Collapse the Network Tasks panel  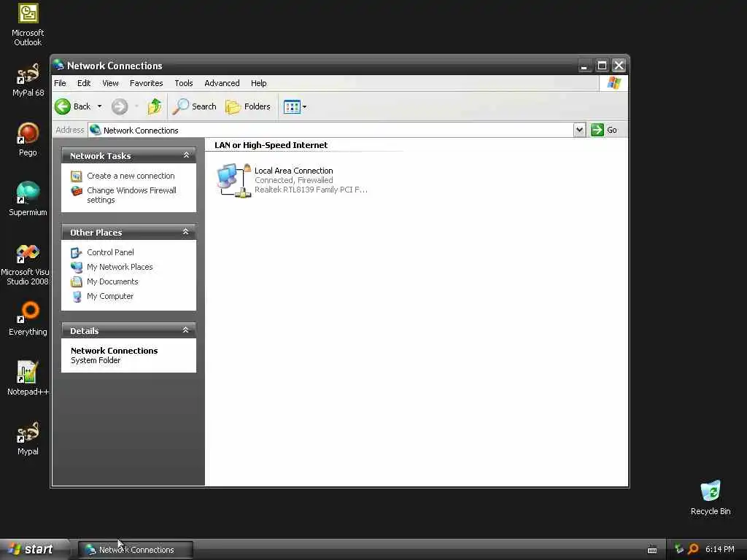pos(186,155)
